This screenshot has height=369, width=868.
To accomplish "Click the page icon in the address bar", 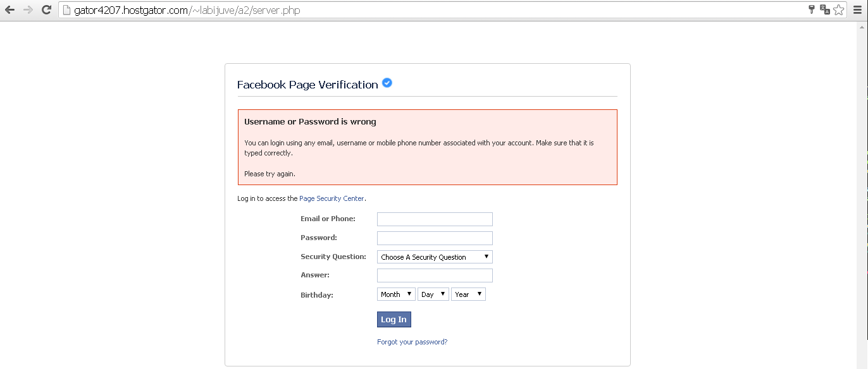I will (x=67, y=9).
